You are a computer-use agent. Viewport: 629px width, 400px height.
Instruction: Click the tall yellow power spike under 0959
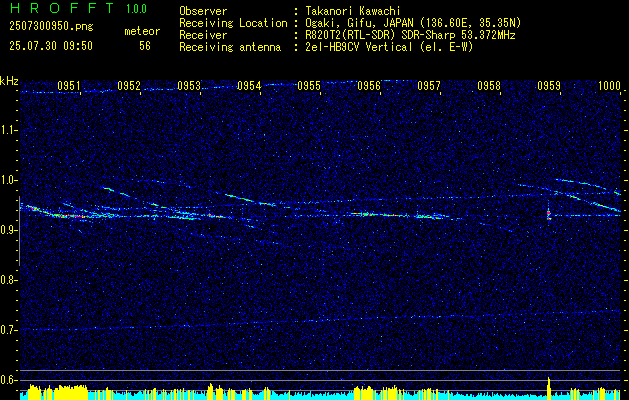[x=549, y=388]
